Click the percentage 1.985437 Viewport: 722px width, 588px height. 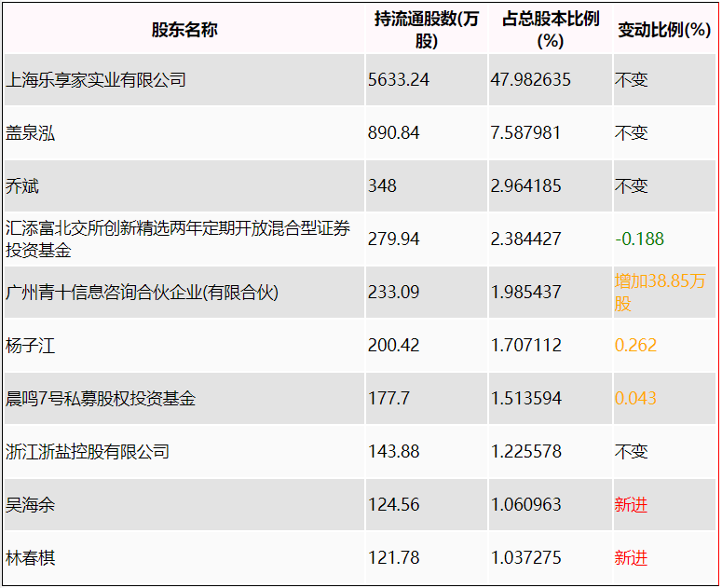[x=525, y=292]
